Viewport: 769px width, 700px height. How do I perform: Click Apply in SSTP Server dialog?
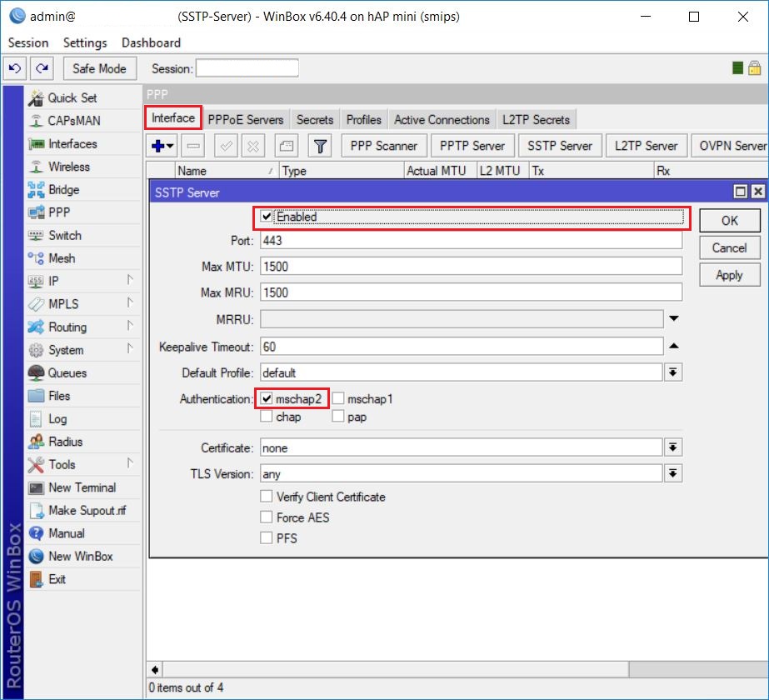(x=729, y=275)
